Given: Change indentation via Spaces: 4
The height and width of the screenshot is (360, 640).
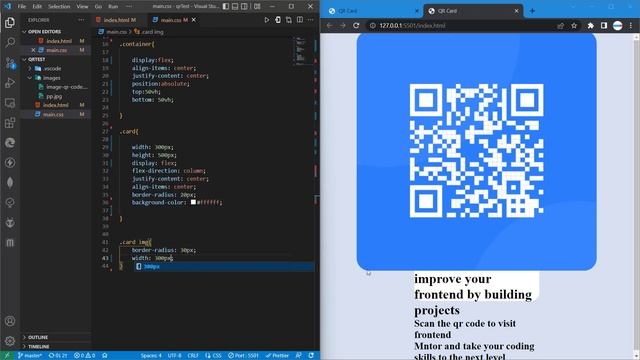Looking at the screenshot, I should tap(151, 356).
